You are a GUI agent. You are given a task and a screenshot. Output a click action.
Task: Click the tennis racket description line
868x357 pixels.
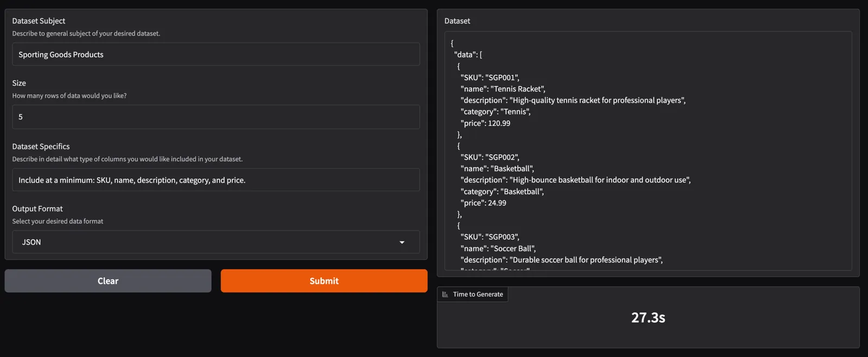point(573,100)
